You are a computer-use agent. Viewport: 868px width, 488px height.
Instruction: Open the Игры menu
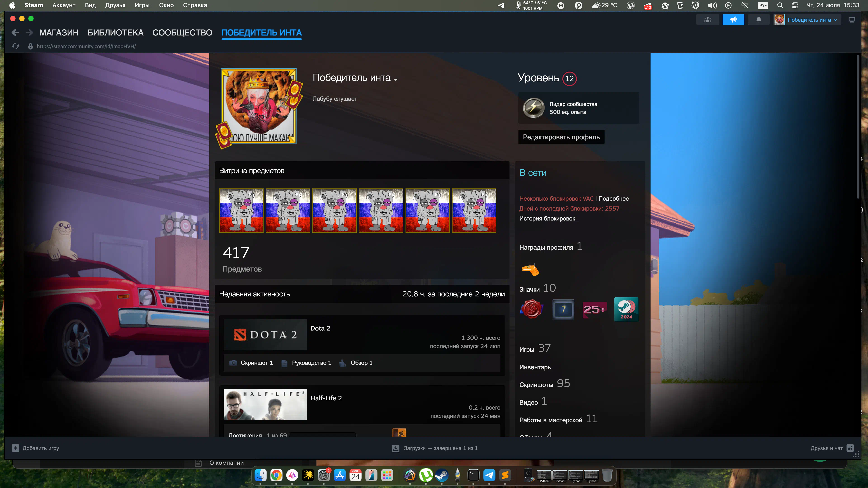pos(142,5)
